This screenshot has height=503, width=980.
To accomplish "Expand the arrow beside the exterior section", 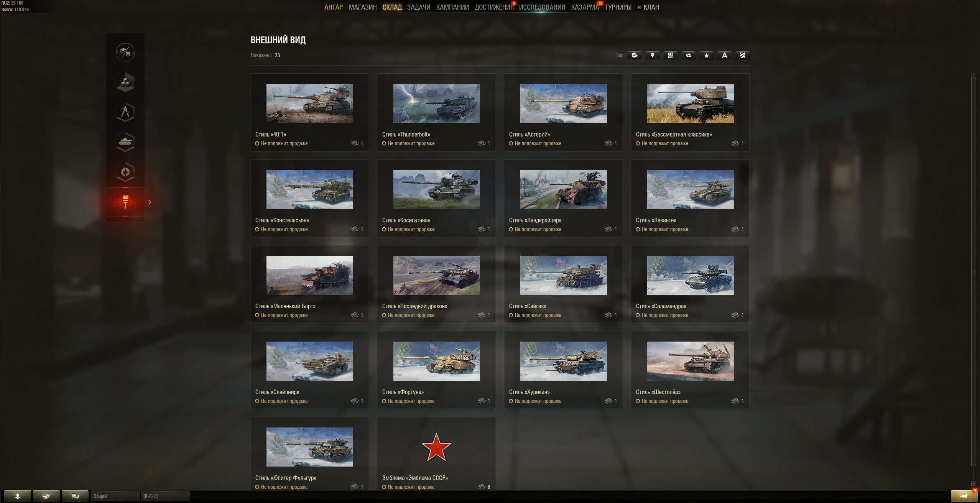I will pos(150,202).
